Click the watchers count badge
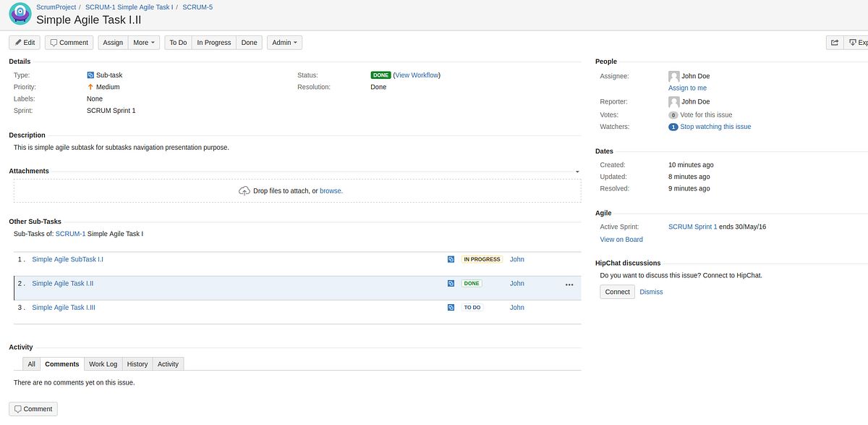Viewport: 868px width, 425px height. point(673,126)
